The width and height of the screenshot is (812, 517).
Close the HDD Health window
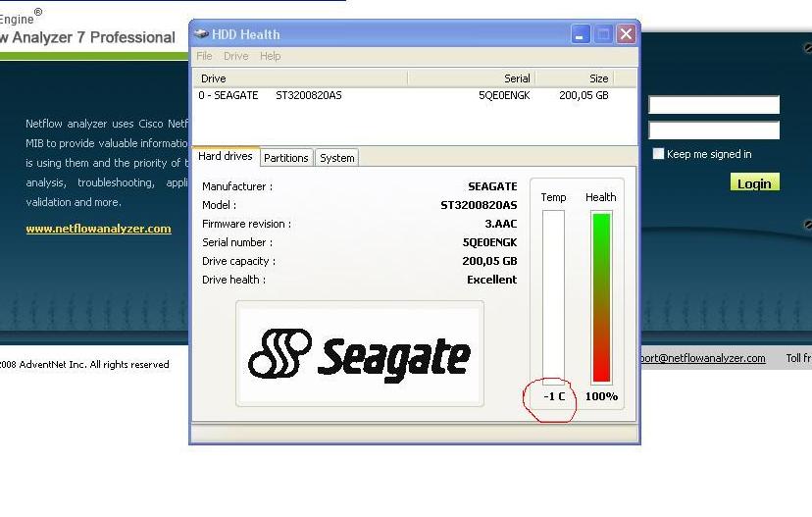click(x=626, y=34)
